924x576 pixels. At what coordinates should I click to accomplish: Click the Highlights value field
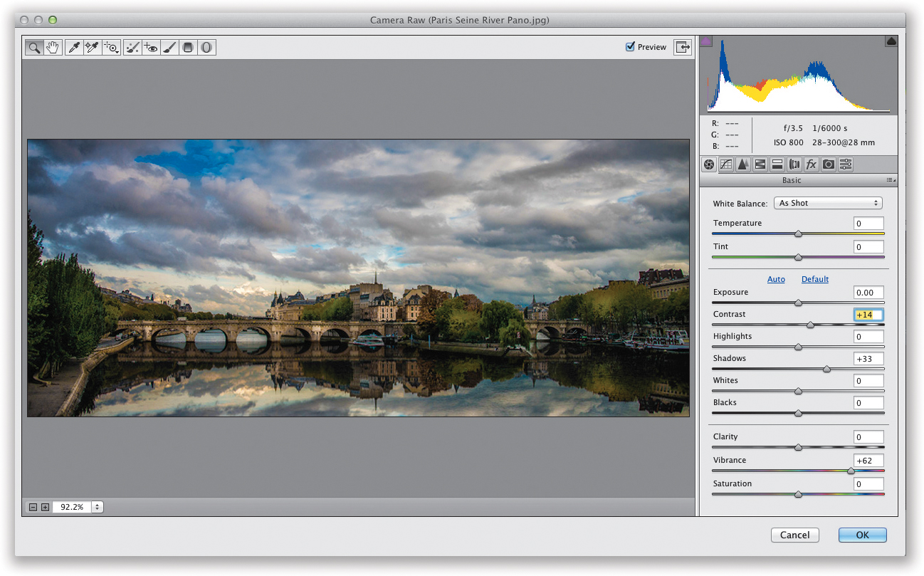pyautogui.click(x=868, y=337)
